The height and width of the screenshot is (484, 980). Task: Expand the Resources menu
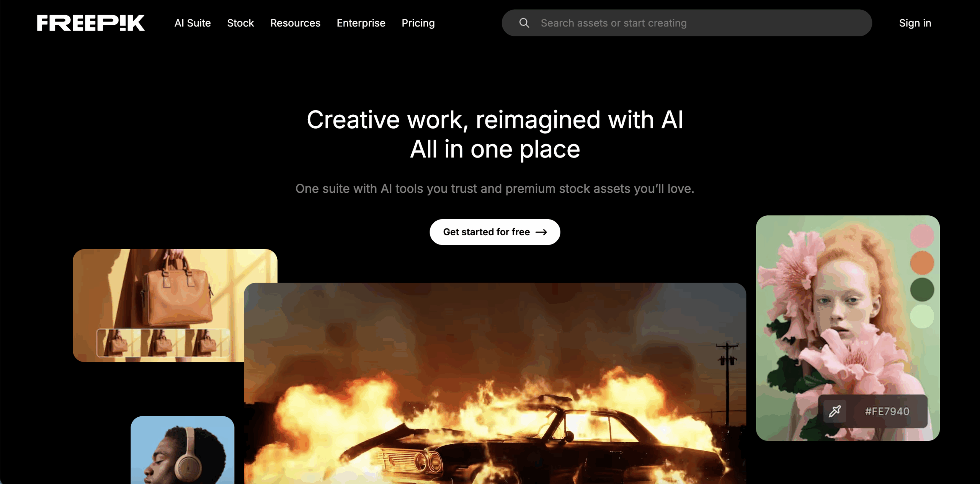tap(295, 23)
